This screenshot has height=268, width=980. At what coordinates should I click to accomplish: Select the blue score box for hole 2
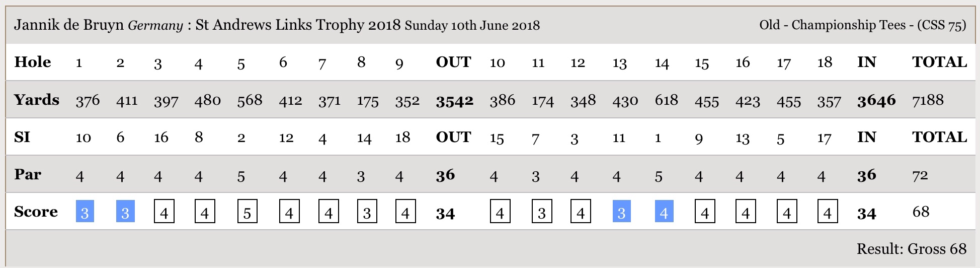pos(125,211)
